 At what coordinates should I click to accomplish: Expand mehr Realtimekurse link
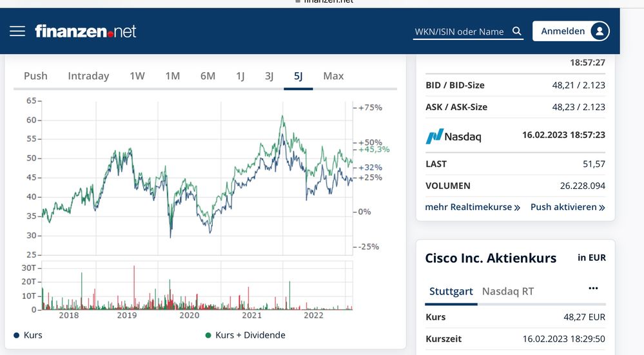pos(473,207)
